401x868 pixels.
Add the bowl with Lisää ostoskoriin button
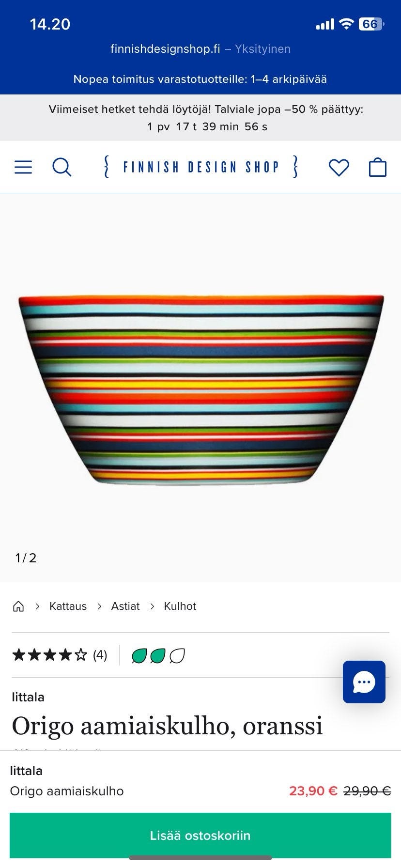tap(200, 836)
